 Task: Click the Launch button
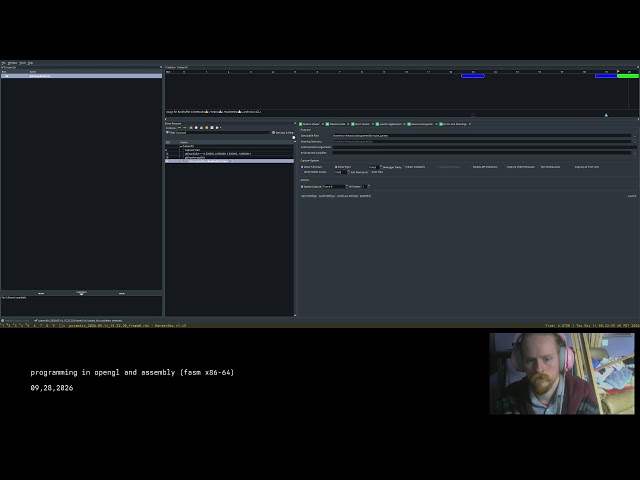coord(632,196)
